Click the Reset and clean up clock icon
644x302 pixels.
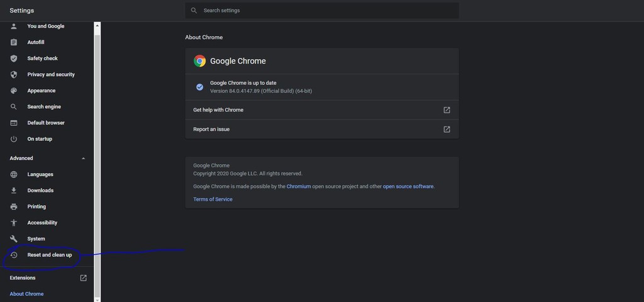tap(14, 255)
